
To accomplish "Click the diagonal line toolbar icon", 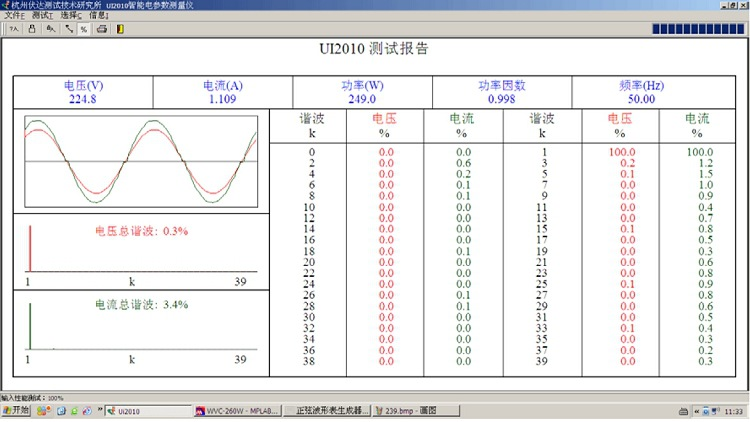I will pos(68,29).
